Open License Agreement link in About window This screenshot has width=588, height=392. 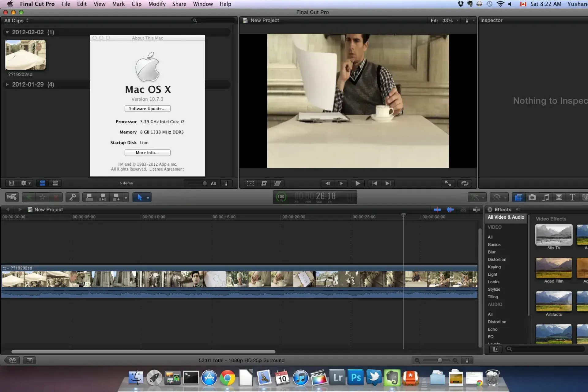click(x=167, y=169)
